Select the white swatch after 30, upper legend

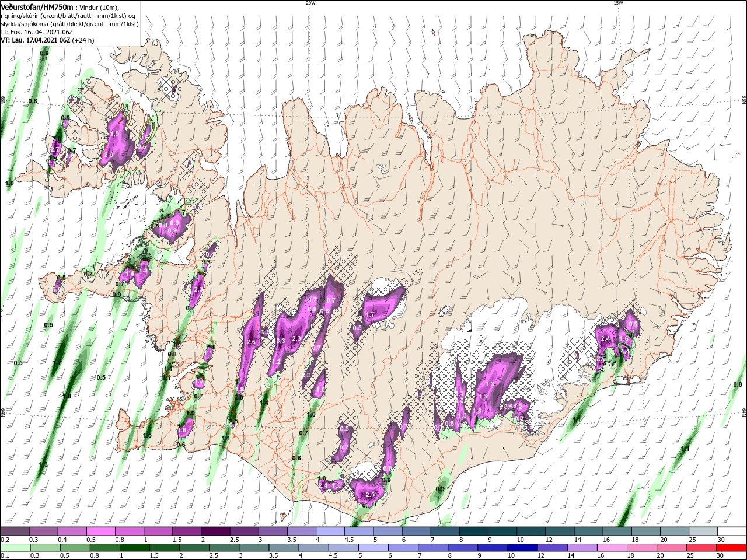point(732,531)
